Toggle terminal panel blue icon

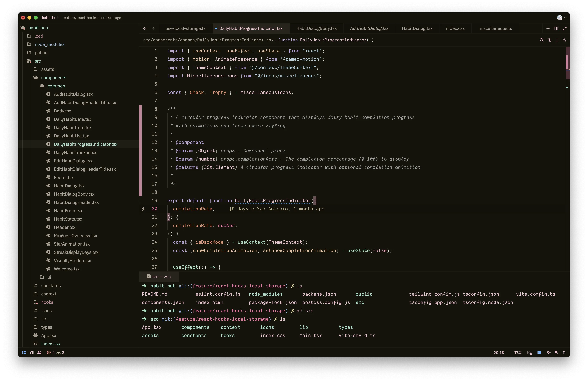coord(539,353)
